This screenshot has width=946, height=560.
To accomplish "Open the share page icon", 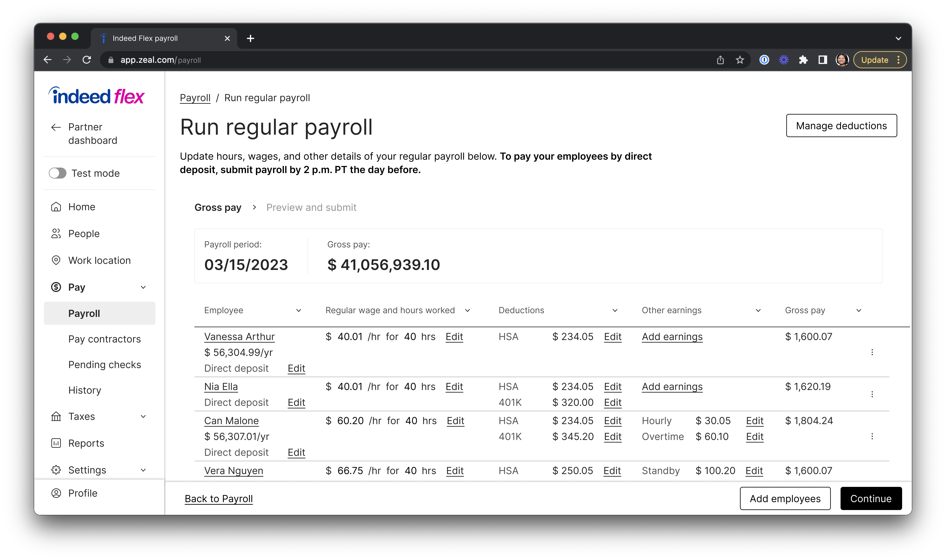I will tap(720, 60).
